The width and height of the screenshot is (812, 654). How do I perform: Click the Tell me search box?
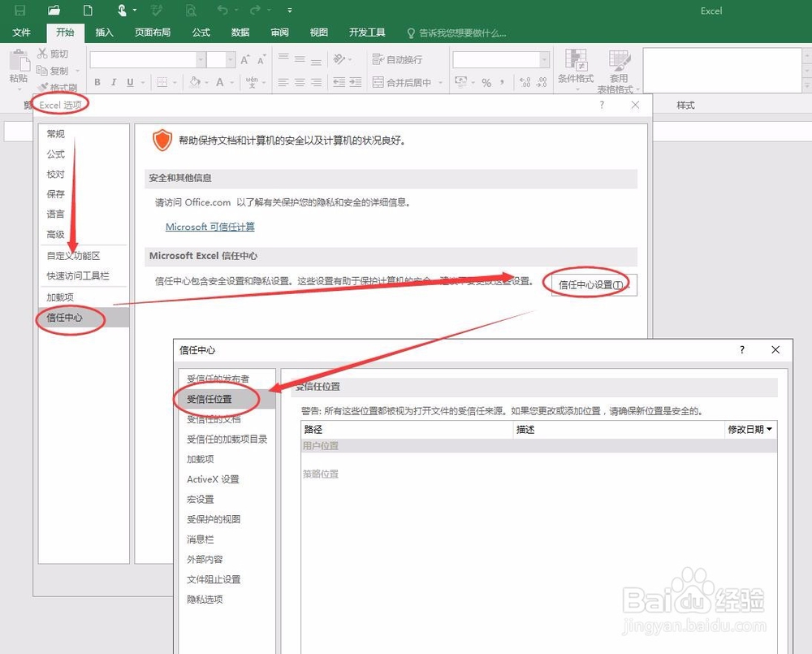(456, 33)
